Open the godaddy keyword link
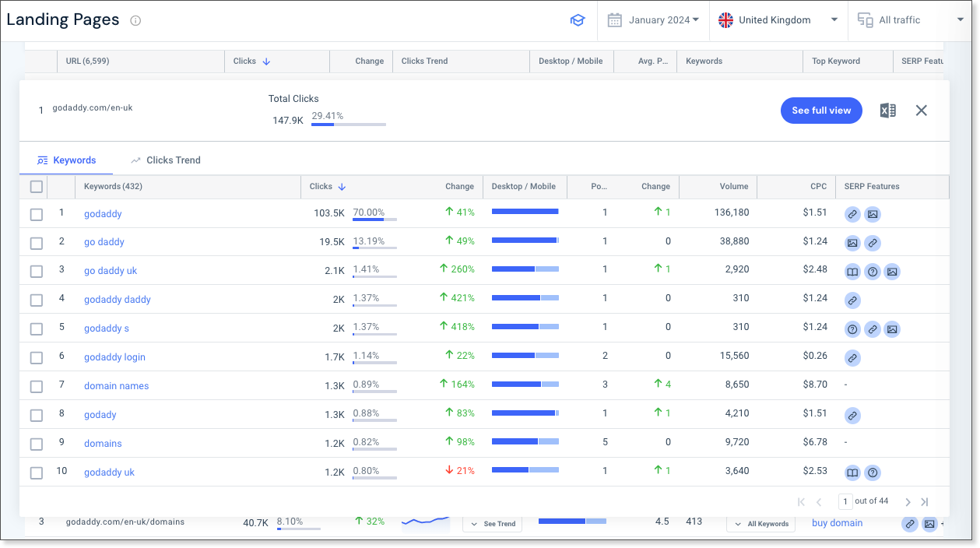Viewport: 980px width, 548px height. [103, 214]
